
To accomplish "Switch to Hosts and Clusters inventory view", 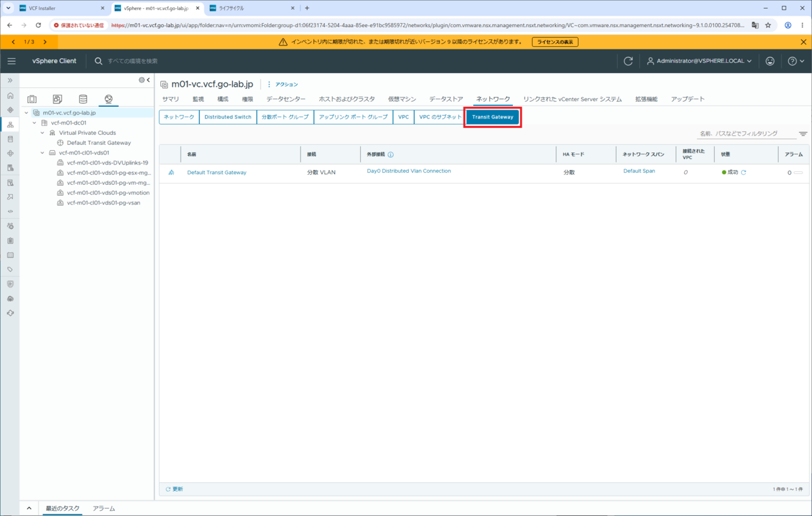I will pos(32,99).
